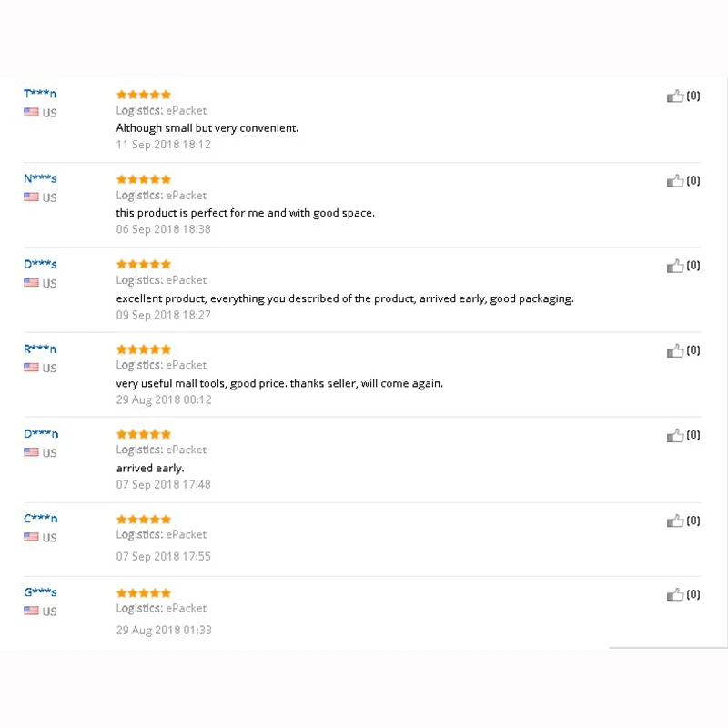Click 'Although small but very convenient.' text
Image resolution: width=728 pixels, height=728 pixels.
click(207, 128)
